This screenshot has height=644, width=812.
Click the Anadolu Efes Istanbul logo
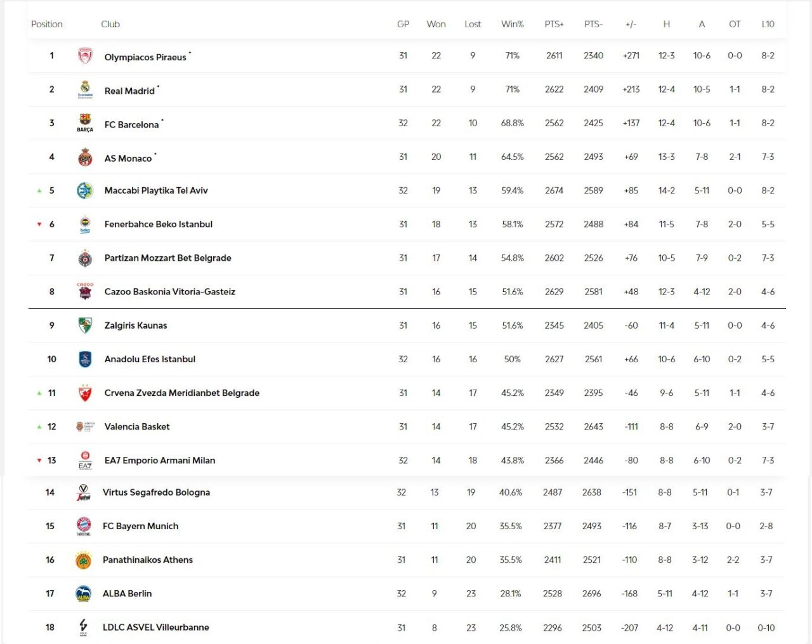(85, 359)
